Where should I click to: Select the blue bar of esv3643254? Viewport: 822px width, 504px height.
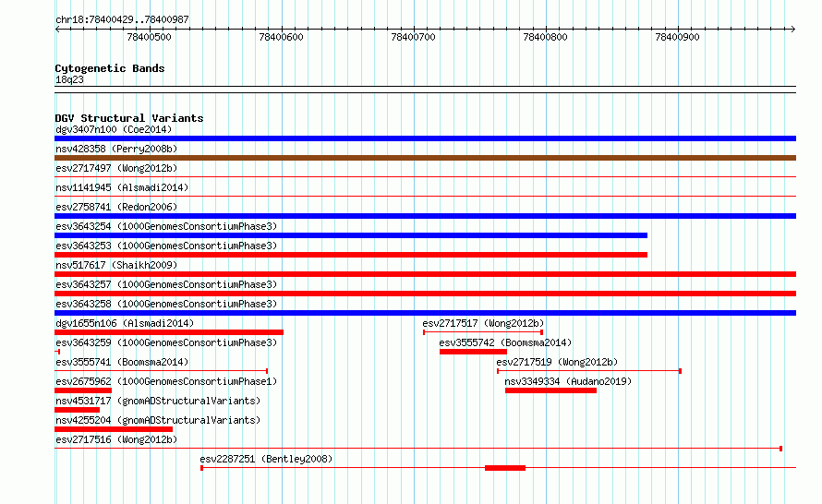pos(351,235)
